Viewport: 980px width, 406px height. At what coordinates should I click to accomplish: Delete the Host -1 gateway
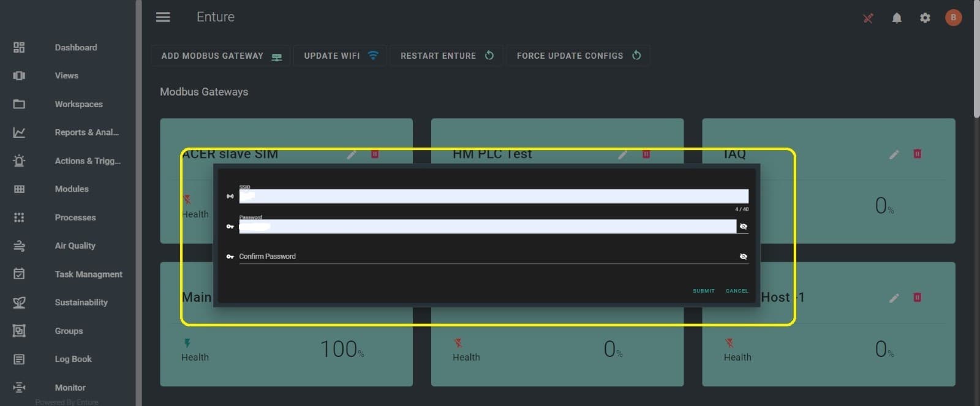(x=918, y=298)
